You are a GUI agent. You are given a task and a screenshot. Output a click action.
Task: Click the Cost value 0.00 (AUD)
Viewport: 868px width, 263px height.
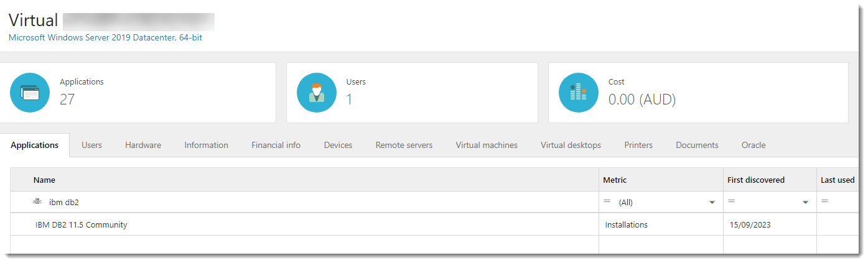click(642, 99)
